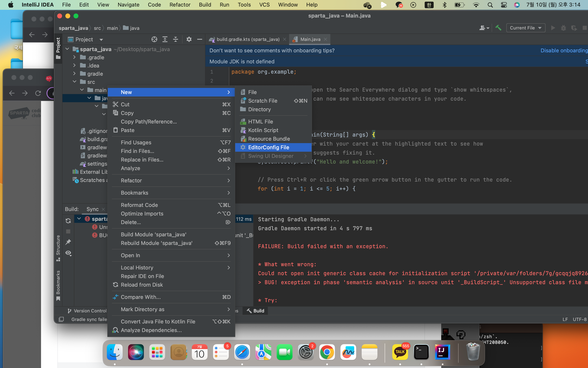
Task: Click the Run arrow in toolbar
Action: click(x=553, y=28)
